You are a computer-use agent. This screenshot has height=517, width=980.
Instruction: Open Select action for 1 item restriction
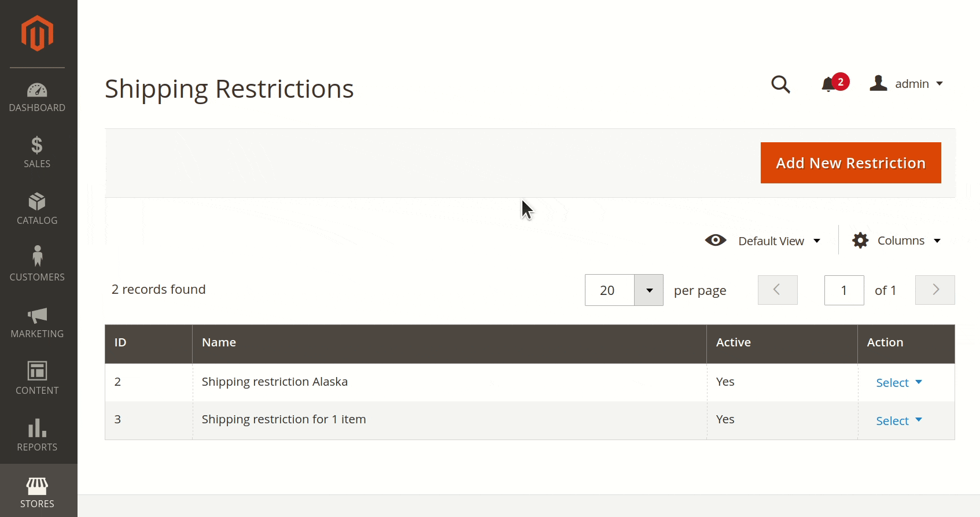coord(898,421)
